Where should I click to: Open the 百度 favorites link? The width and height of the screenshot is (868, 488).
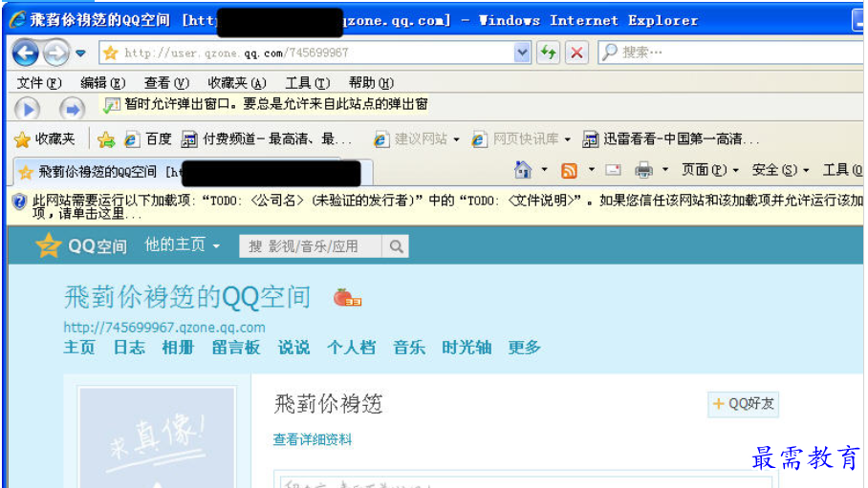pyautogui.click(x=148, y=139)
